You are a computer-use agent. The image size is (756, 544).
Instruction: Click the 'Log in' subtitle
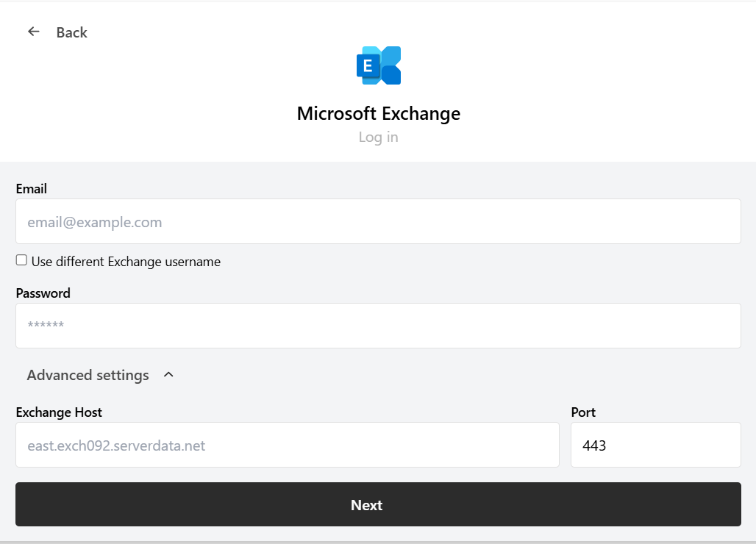(378, 137)
